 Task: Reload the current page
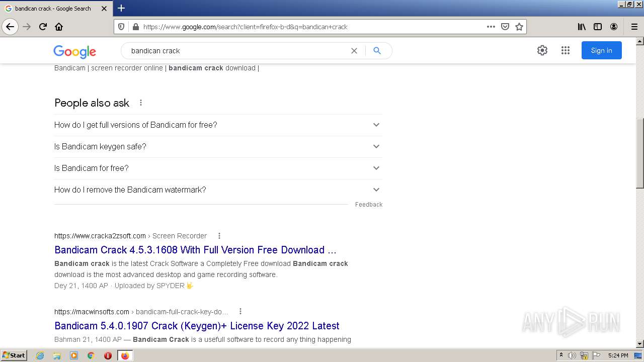[43, 27]
